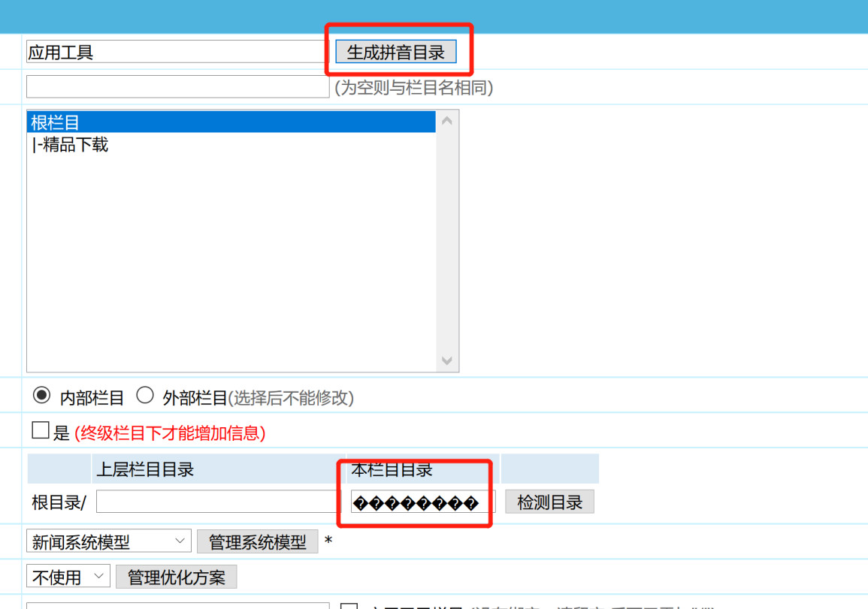Click the empty alias field below column name
Screen dimensions: 868x609
(177, 87)
